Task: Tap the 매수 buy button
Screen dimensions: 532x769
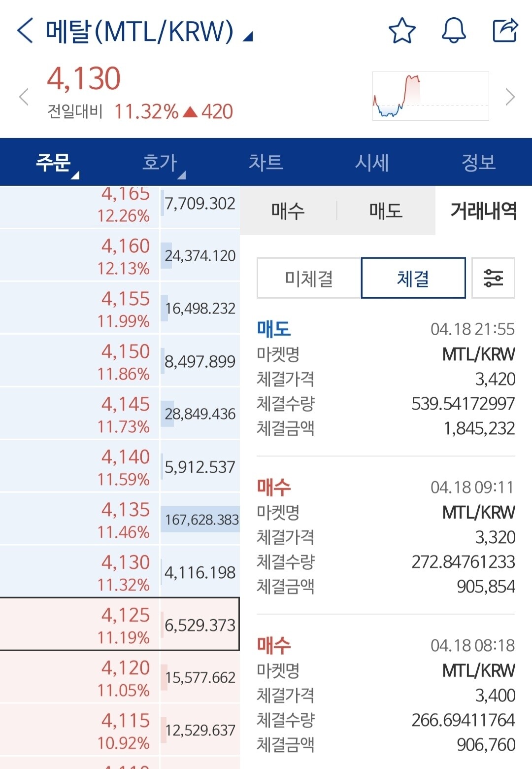Action: (287, 211)
